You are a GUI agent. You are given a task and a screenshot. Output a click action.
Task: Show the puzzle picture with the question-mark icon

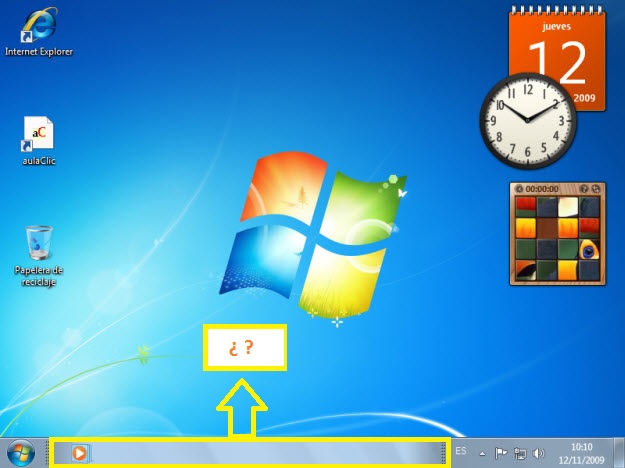coord(584,189)
